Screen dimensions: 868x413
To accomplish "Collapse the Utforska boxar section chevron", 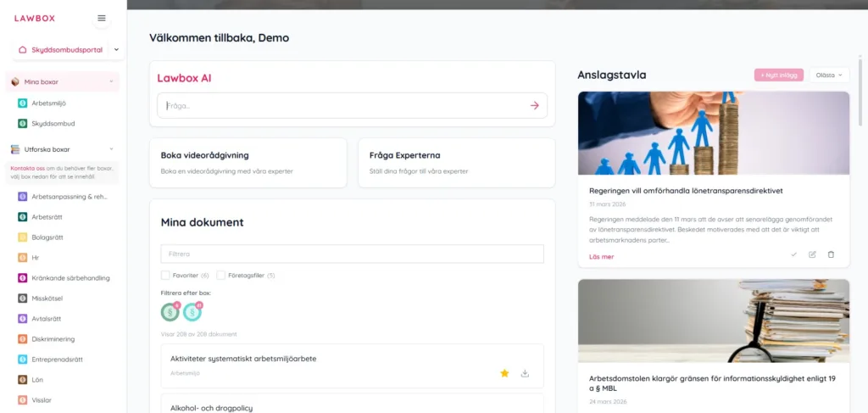I will (x=111, y=149).
